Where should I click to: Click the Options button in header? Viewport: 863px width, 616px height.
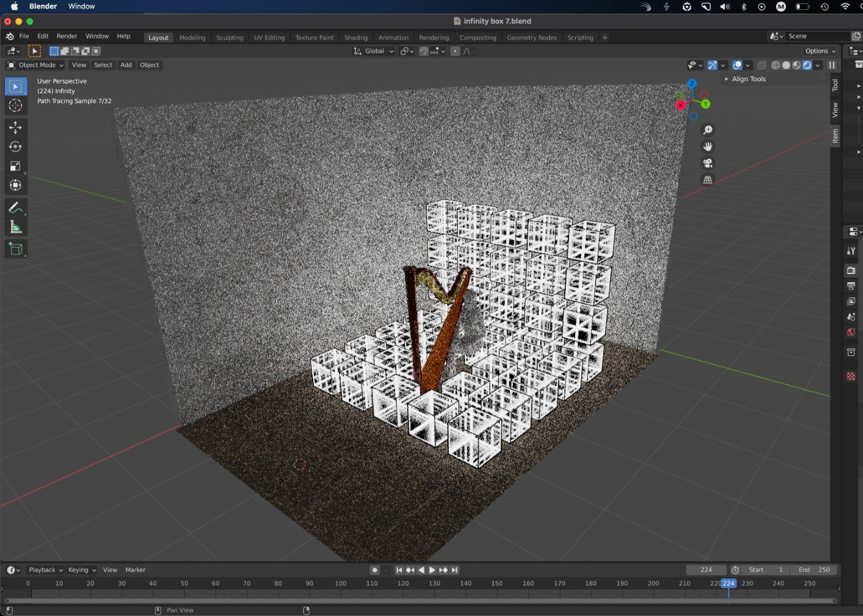(x=820, y=51)
